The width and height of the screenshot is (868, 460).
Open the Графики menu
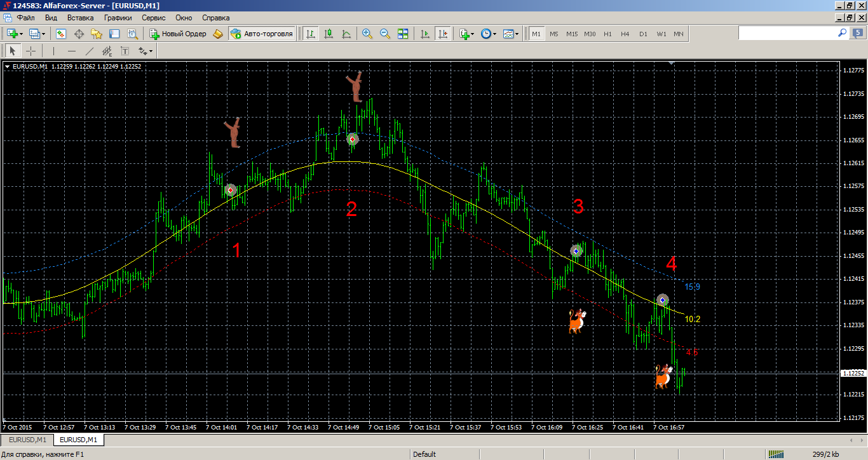(118, 18)
